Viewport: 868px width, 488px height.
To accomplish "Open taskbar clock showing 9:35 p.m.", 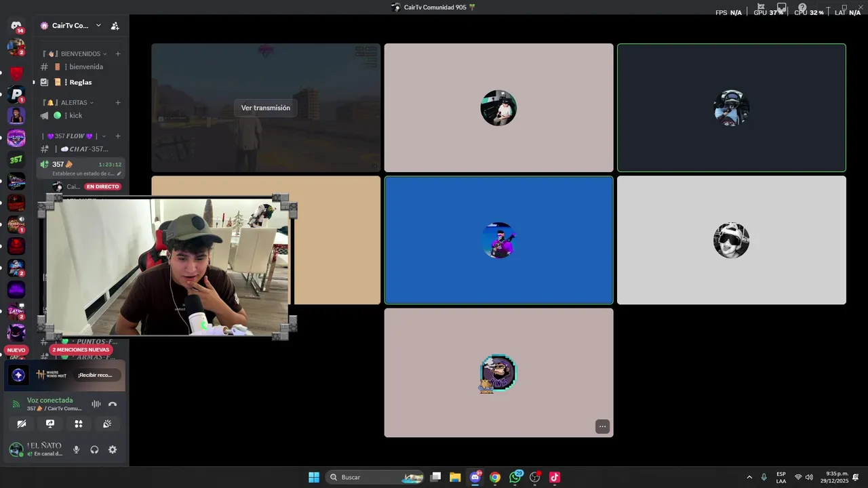I will pos(836,477).
